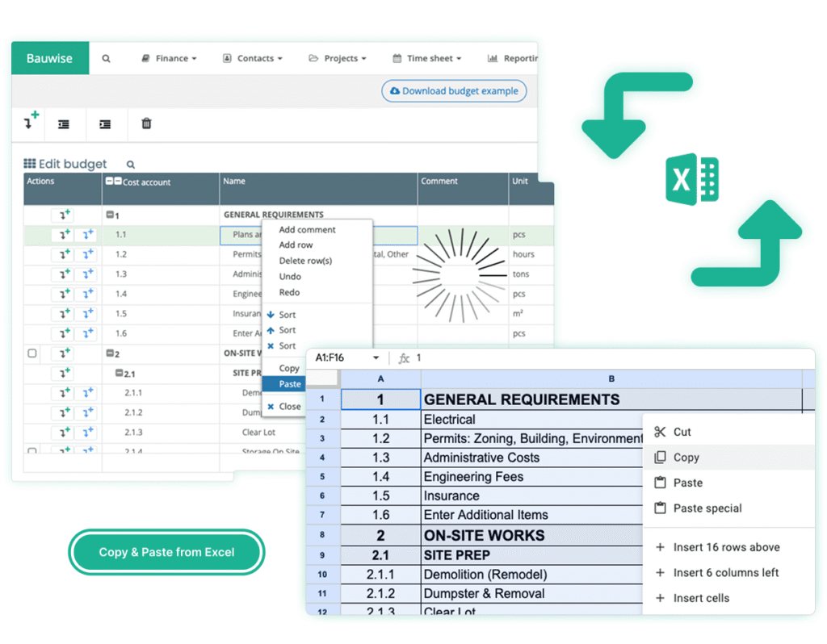Click the green Excel logo icon
Viewport: 827px width, 644px height.
(691, 178)
